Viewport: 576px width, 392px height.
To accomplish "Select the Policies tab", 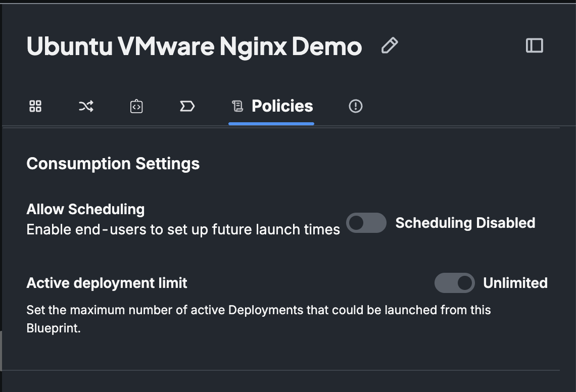I will pos(272,106).
